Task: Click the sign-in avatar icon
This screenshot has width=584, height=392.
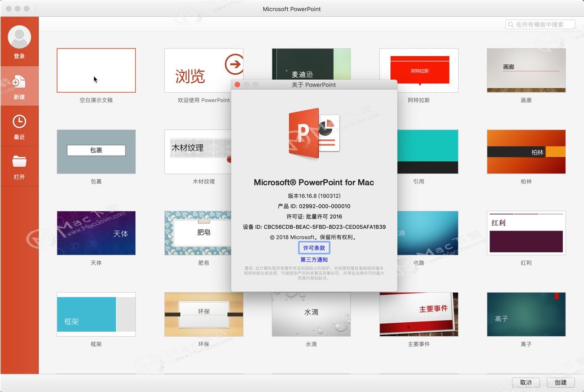Action: click(19, 37)
